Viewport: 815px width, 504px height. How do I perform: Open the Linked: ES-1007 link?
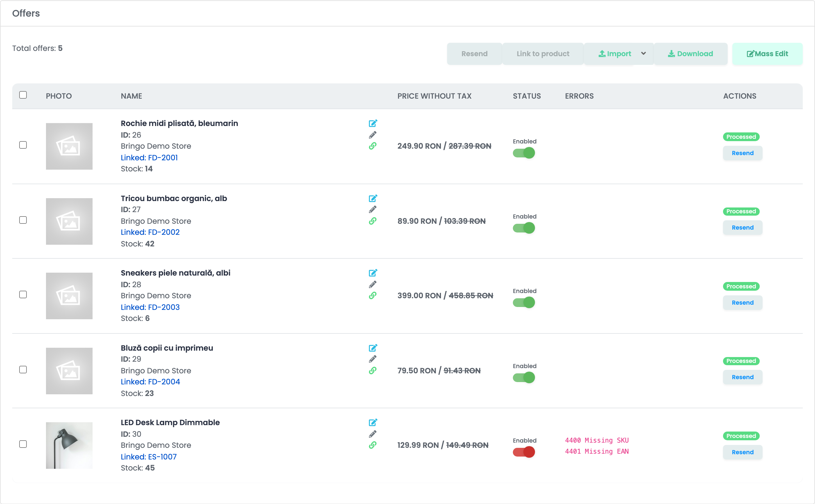coord(149,457)
